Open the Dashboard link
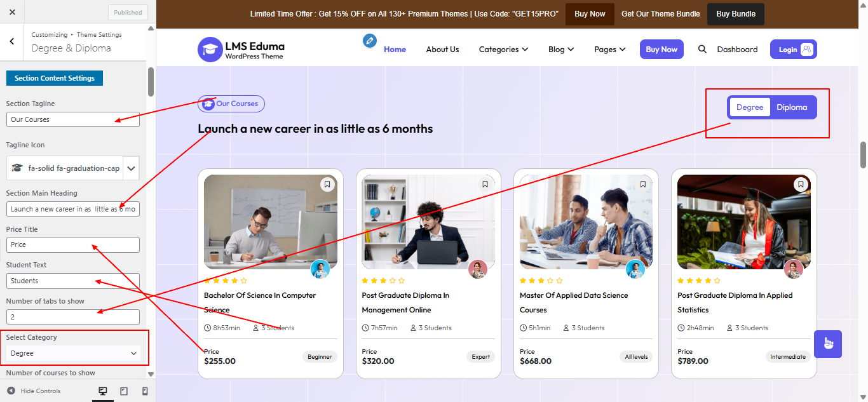Viewport: 868px width, 402px height. pos(737,49)
